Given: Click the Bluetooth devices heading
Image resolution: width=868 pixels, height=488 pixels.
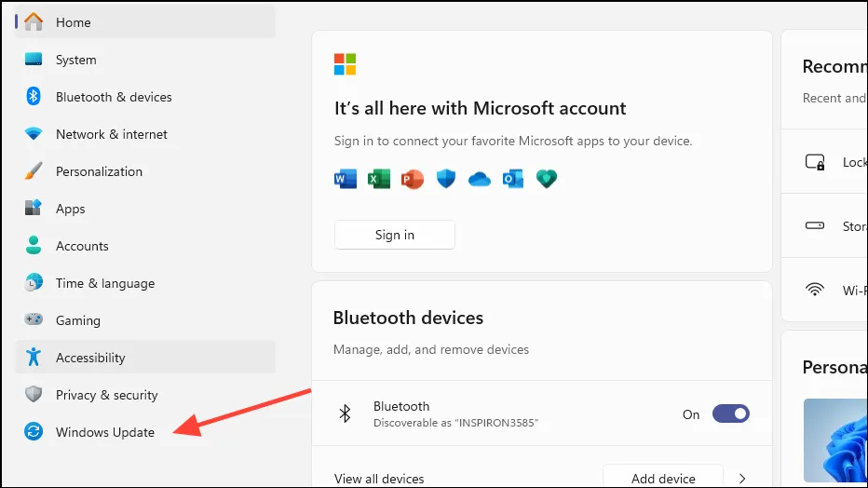Looking at the screenshot, I should 408,319.
